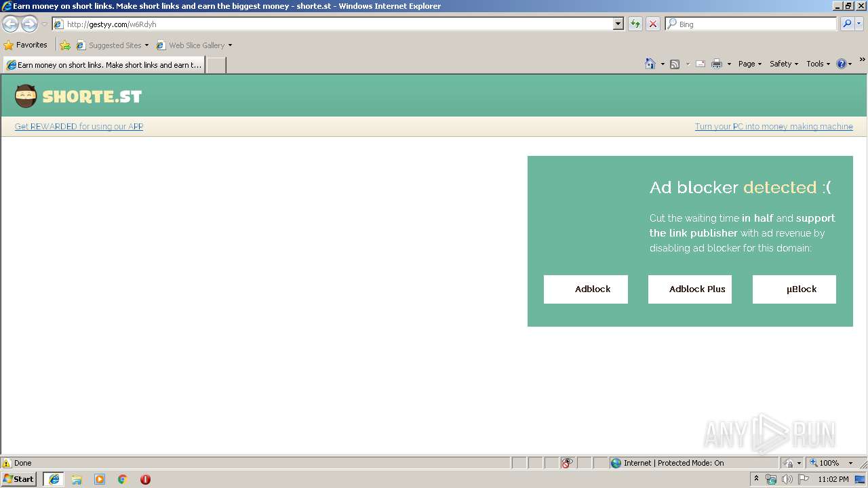Show hidden system tray icons
Viewport: 868px width, 488px height.
pyautogui.click(x=757, y=479)
